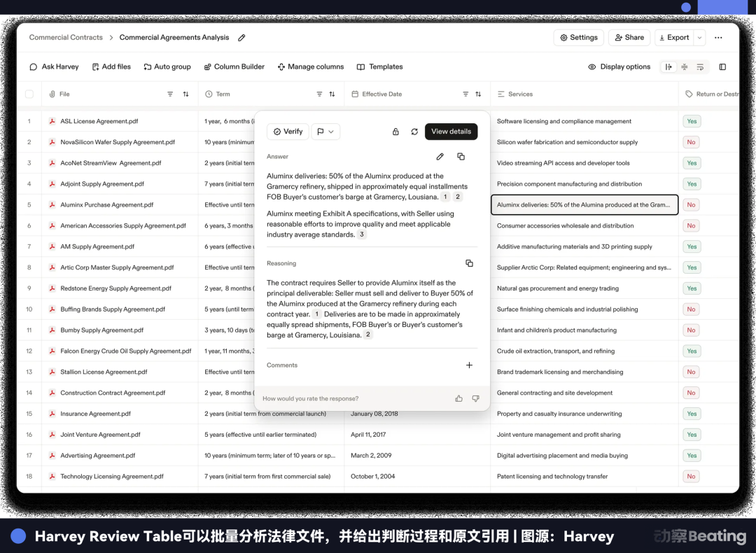The width and height of the screenshot is (756, 553).
Task: Rate the response thumbs down
Action: click(x=475, y=399)
